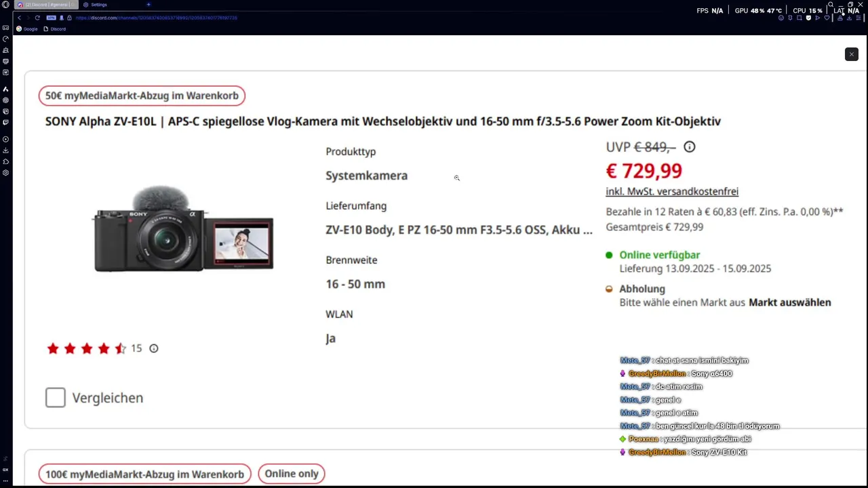The height and width of the screenshot is (488, 868).
Task: Open the Opera GX main menu logo
Action: click(x=5, y=5)
